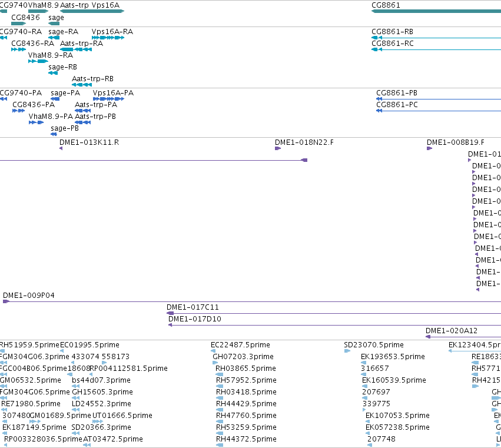Select the Vps16A gene glyph bar
This screenshot has width=501, height=448.
(x=108, y=11)
